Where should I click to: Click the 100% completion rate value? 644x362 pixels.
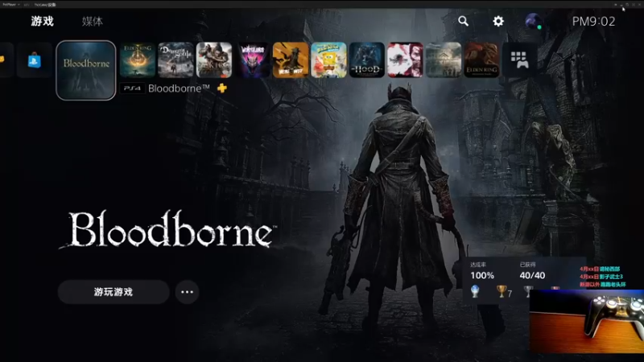482,275
